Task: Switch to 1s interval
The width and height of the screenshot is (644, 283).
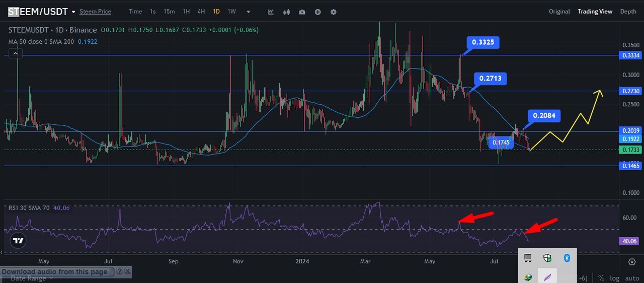Action: click(x=153, y=12)
